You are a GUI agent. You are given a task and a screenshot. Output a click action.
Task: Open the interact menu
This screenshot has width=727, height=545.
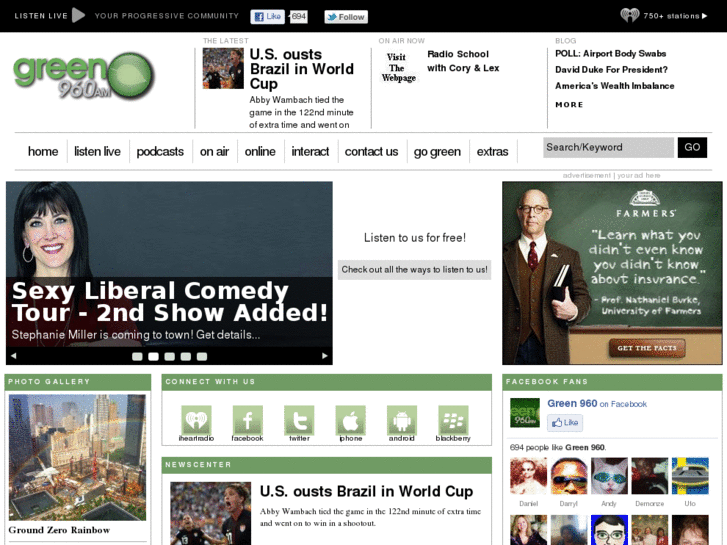coord(310,151)
